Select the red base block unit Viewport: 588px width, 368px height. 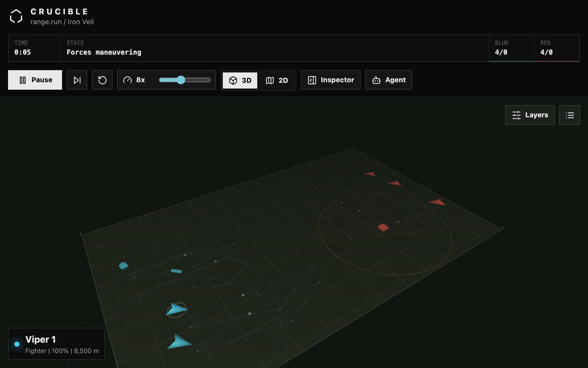383,227
